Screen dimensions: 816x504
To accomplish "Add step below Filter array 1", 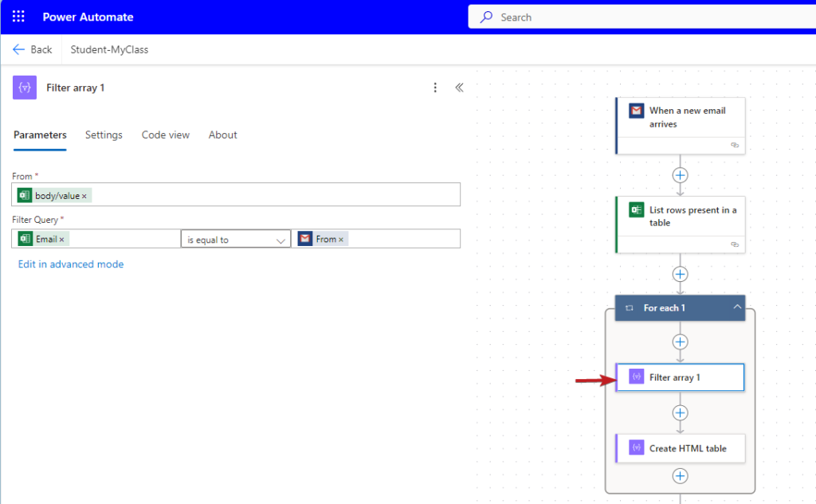I will [680, 413].
